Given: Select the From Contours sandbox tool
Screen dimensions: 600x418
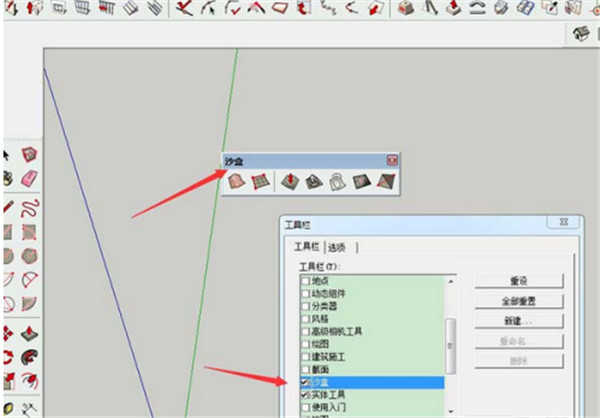Looking at the screenshot, I should pos(235,181).
